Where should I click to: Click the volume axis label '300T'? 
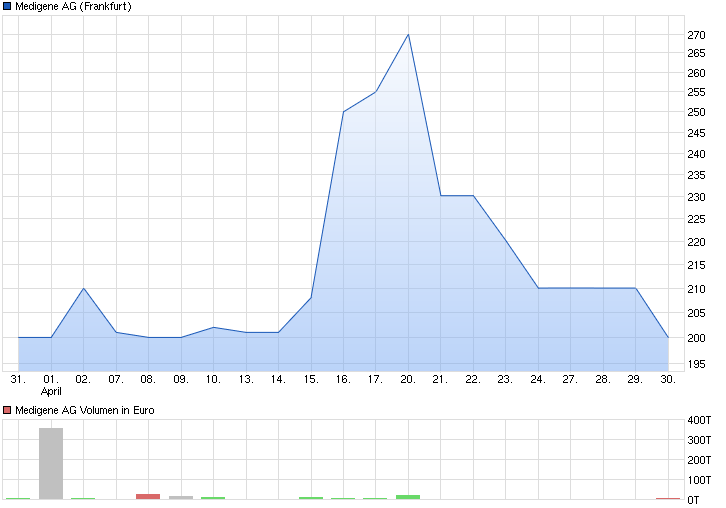tap(699, 440)
